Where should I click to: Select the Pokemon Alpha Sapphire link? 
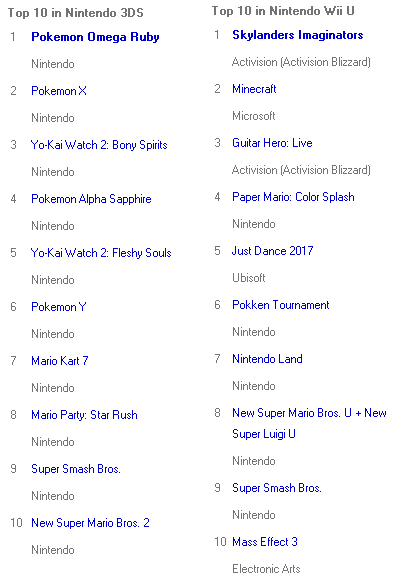pos(91,199)
